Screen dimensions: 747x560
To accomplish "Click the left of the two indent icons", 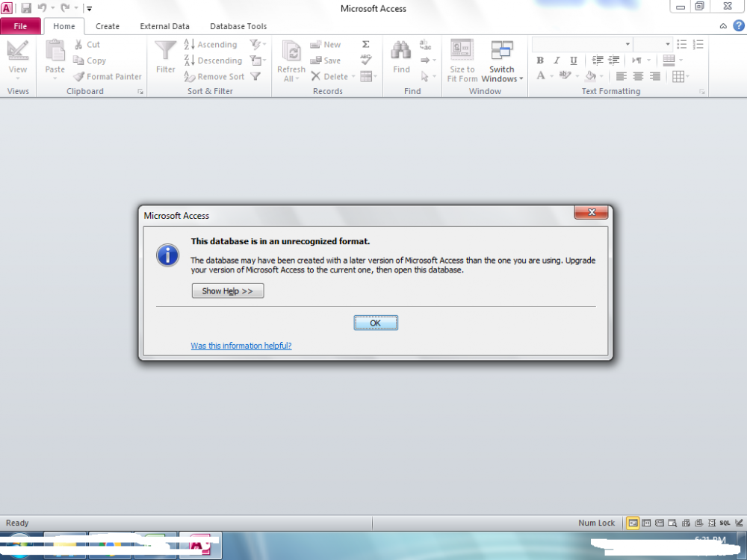I will [x=598, y=60].
